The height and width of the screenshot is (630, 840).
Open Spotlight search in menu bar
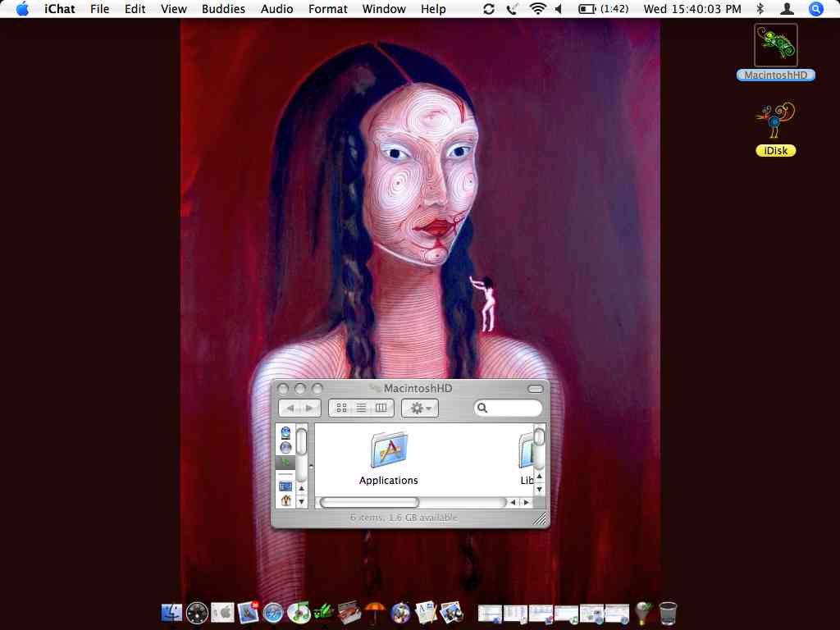[x=816, y=9]
